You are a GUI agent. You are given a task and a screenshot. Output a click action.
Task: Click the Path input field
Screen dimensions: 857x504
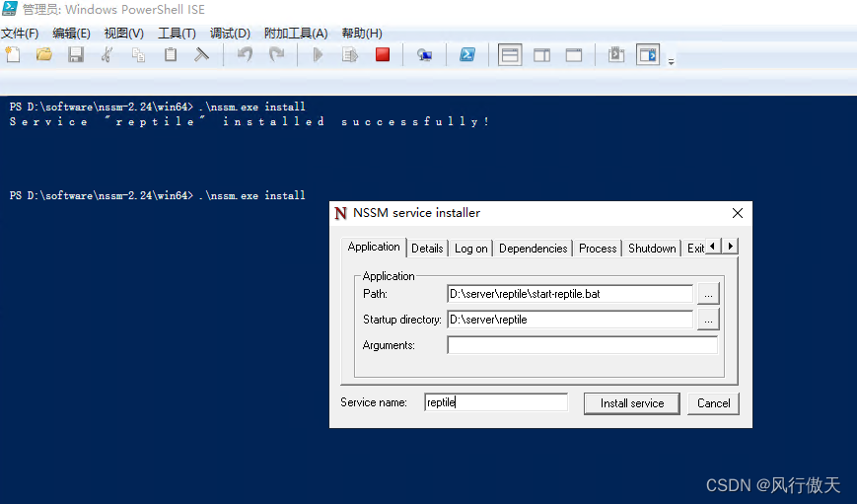570,294
